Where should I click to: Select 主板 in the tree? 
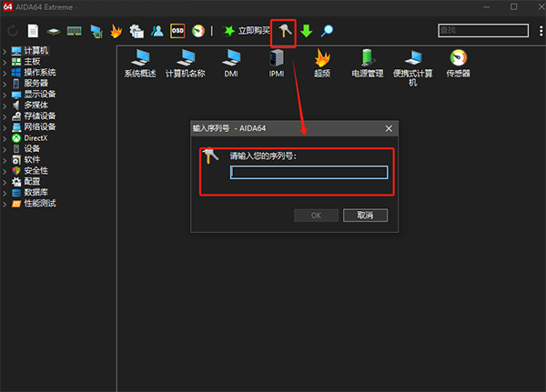pos(32,62)
